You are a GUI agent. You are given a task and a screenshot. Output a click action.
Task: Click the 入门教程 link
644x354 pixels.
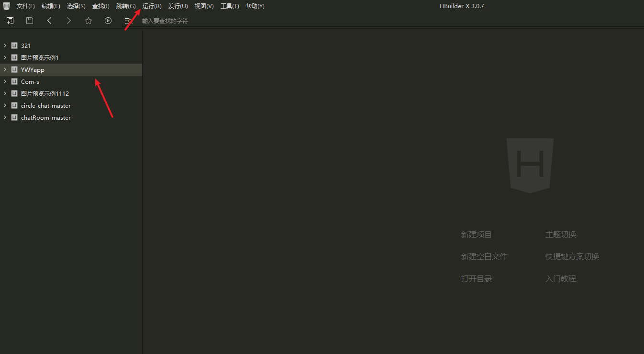point(561,279)
